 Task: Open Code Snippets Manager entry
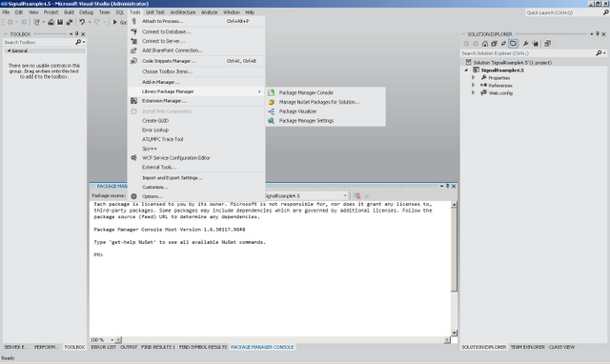(x=169, y=61)
